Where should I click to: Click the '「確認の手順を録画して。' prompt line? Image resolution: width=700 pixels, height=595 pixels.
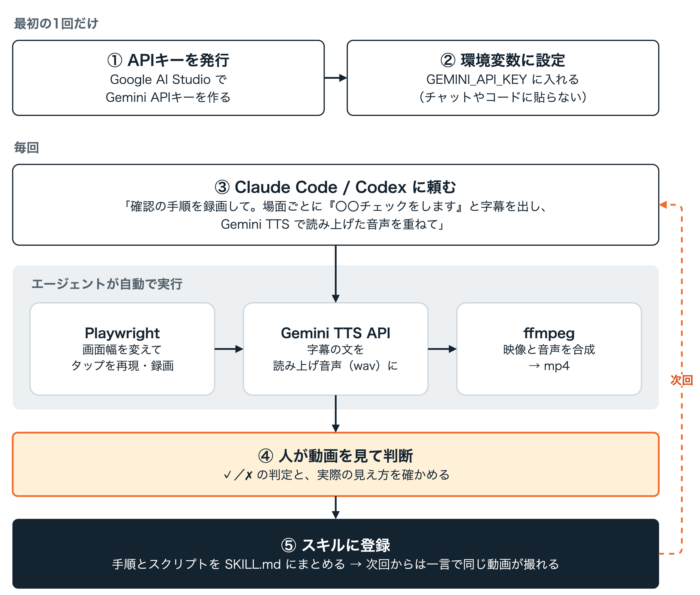(335, 206)
